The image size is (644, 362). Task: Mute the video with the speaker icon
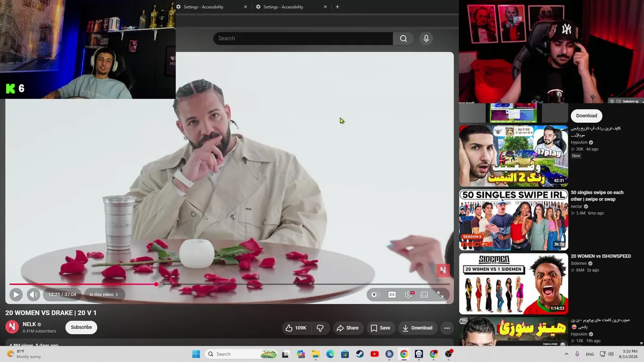33,295
